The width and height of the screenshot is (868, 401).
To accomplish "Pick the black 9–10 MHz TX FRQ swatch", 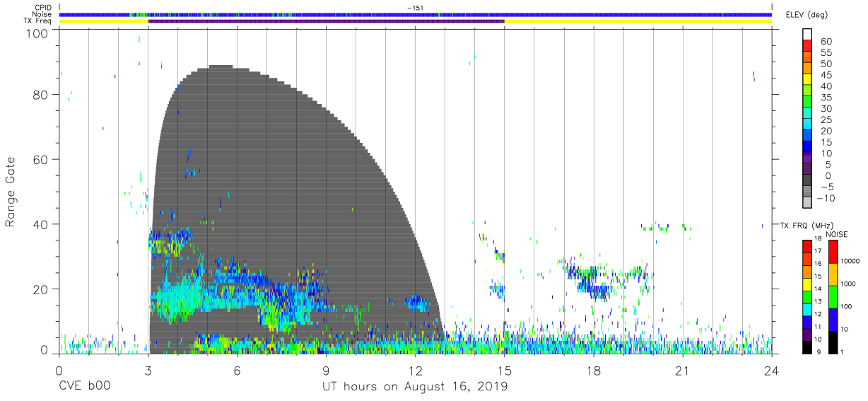I will 807,347.
